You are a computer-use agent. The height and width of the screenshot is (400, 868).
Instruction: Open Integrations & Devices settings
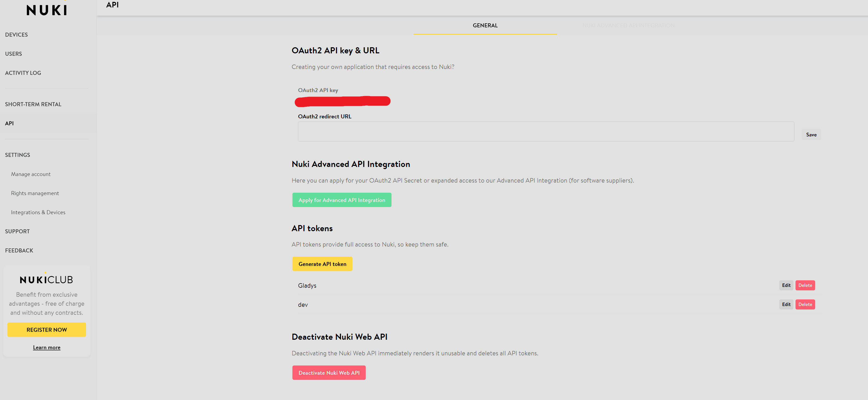point(38,212)
